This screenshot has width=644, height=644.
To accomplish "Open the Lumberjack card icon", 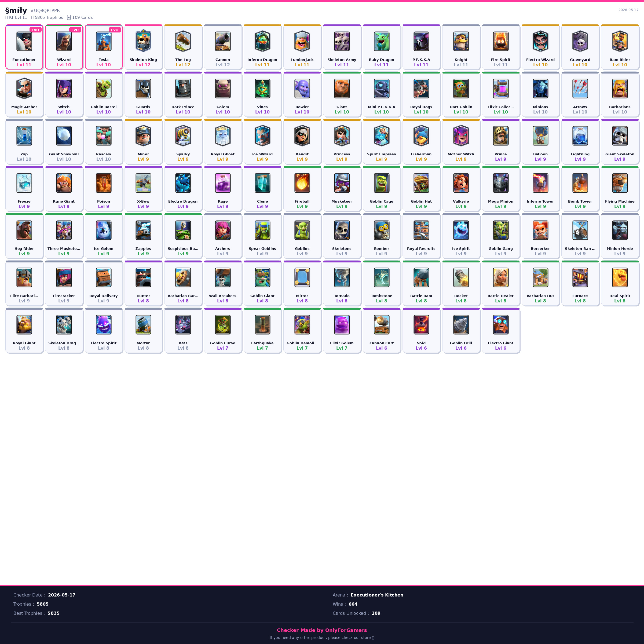I will [x=302, y=41].
